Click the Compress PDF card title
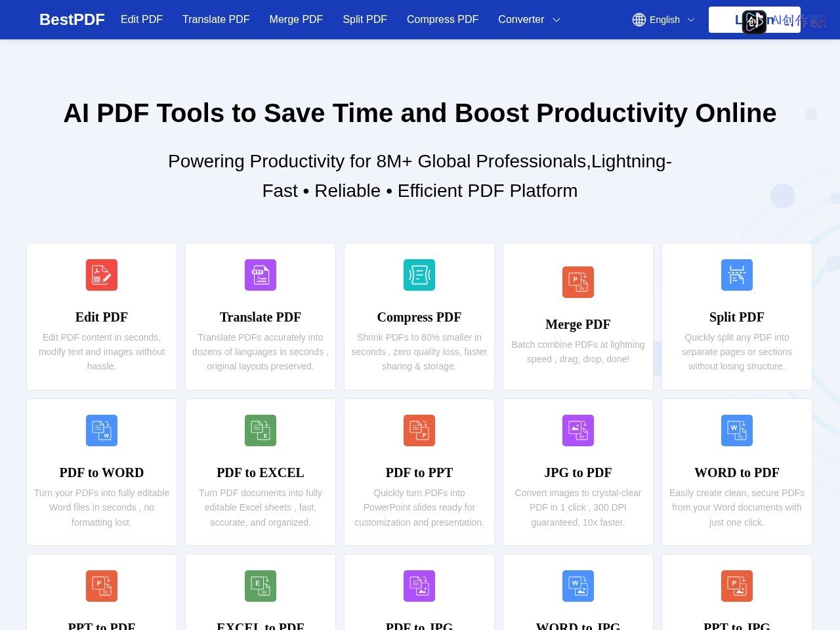This screenshot has width=840, height=630. [419, 317]
